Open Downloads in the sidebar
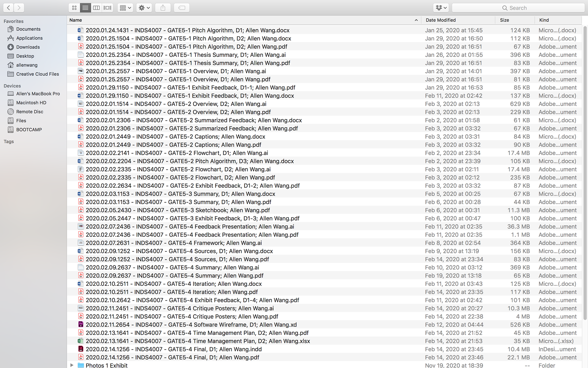Viewport: 588px width, 368px height. 28,47
